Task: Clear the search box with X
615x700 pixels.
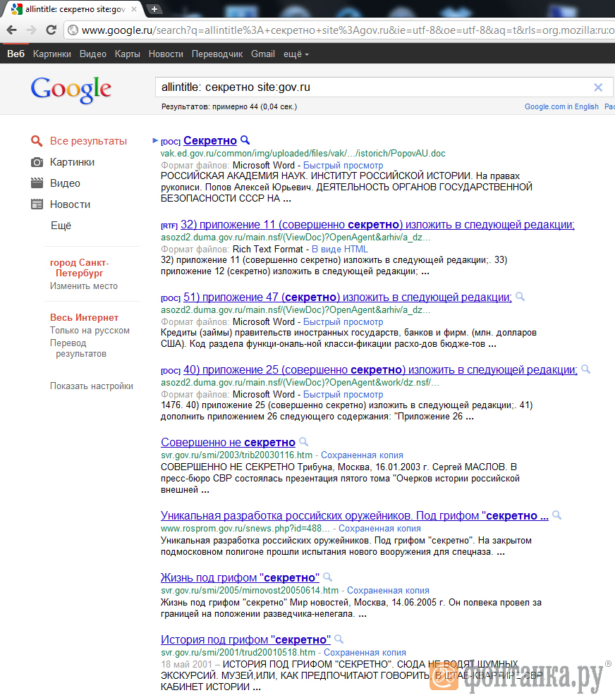Action: pyautogui.click(x=598, y=87)
